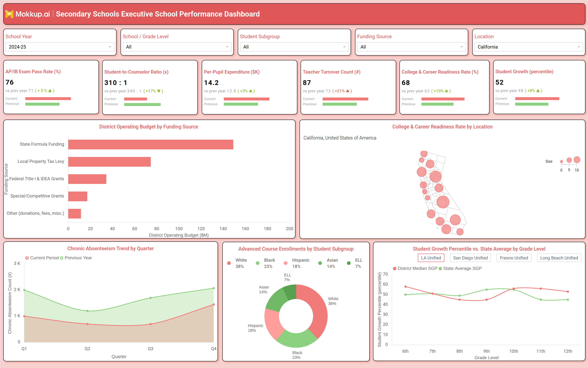The image size is (588, 368).
Task: Open the Student Subgroup dropdown
Action: (294, 47)
